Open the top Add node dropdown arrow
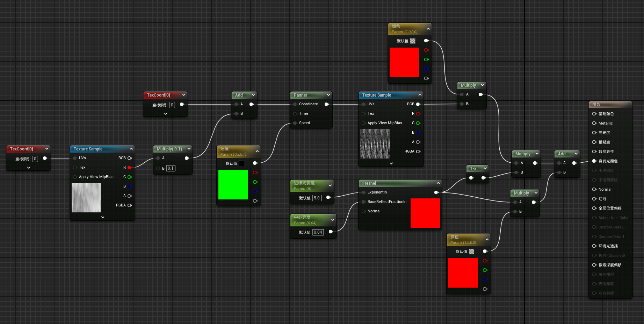 253,95
